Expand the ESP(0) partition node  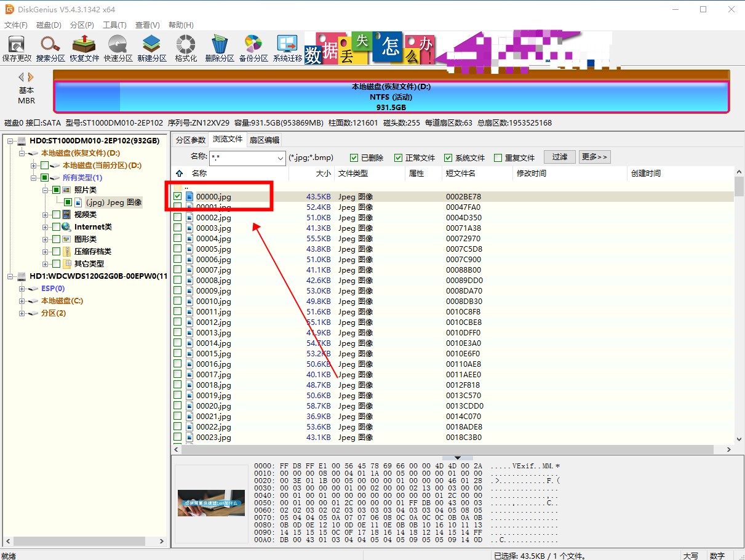click(22, 289)
